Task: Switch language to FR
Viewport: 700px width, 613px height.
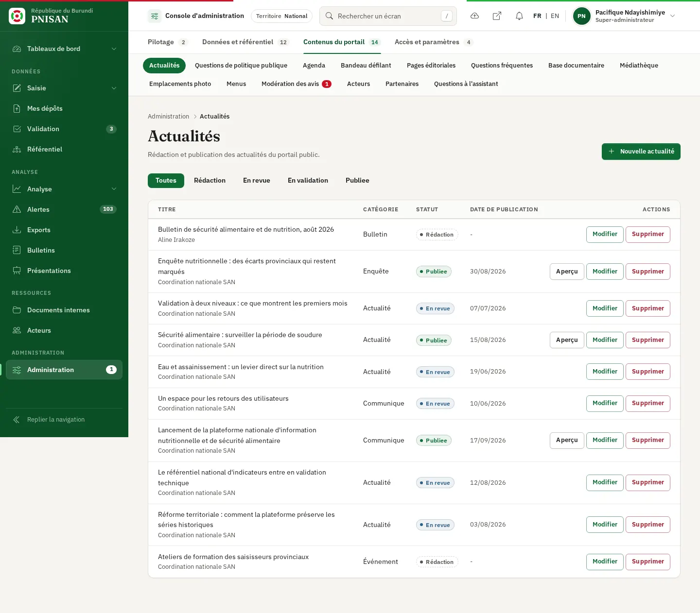Action: [x=537, y=16]
